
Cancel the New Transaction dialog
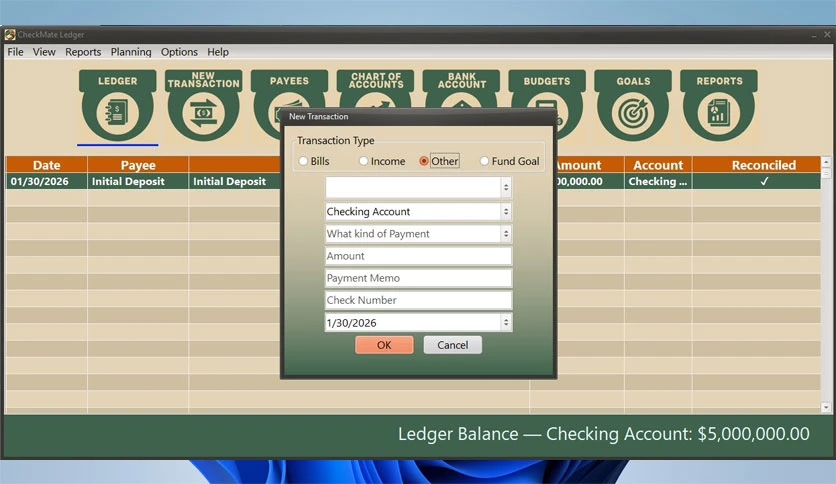pyautogui.click(x=453, y=345)
